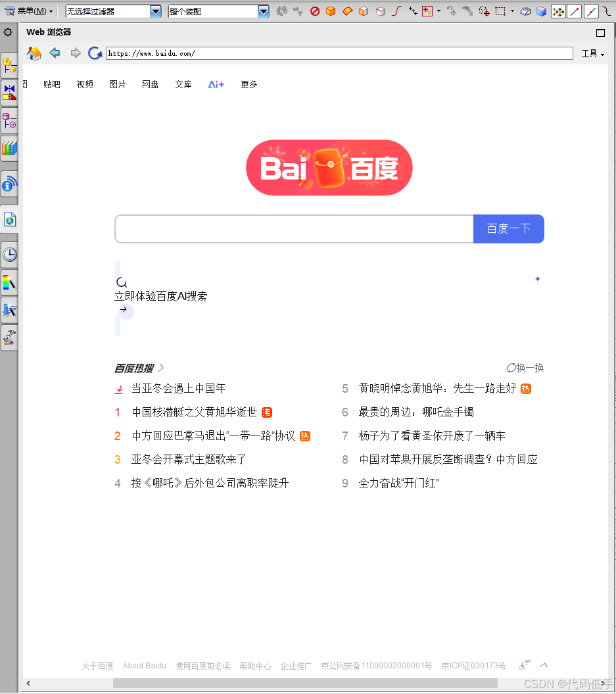
Task: Click the 百度一下 search button
Action: pyautogui.click(x=509, y=229)
